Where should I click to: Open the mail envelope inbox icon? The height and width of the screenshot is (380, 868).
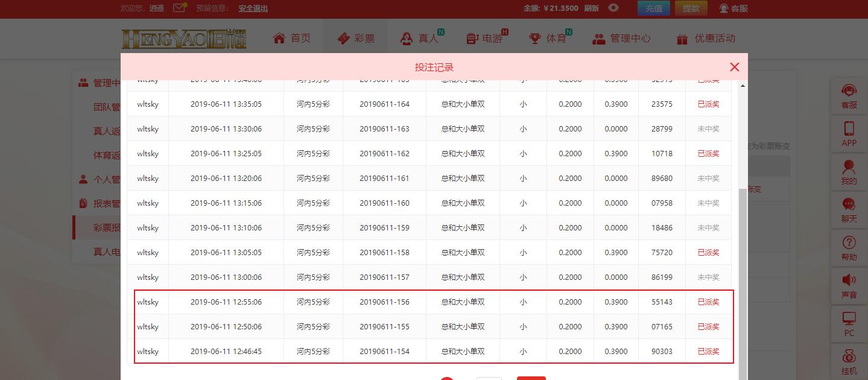pos(179,8)
